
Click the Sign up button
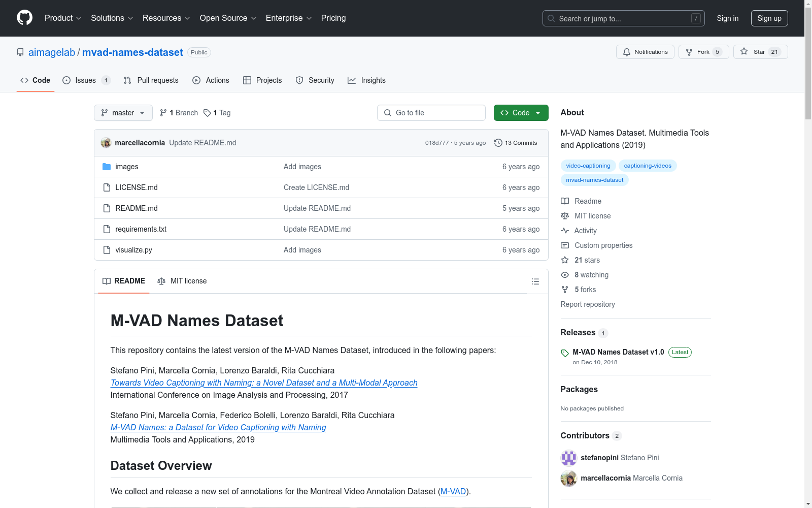click(769, 18)
